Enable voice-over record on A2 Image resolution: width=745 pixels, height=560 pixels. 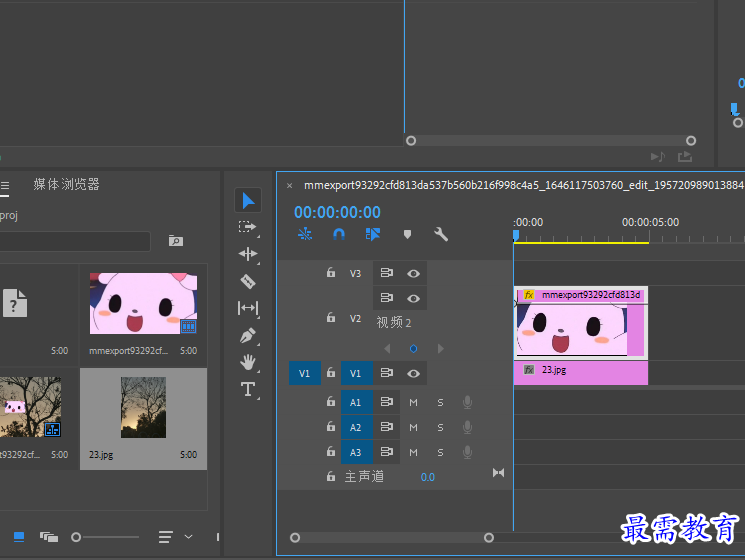(468, 427)
